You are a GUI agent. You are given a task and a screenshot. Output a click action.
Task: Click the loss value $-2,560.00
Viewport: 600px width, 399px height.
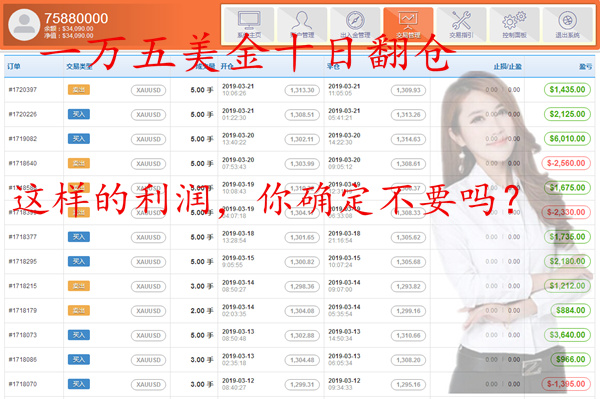tap(566, 163)
